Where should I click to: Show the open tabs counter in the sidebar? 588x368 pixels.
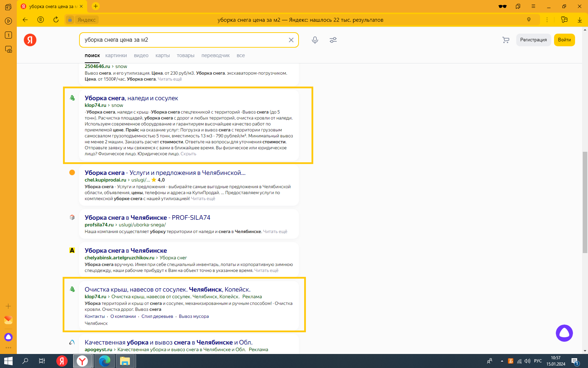pos(8,35)
